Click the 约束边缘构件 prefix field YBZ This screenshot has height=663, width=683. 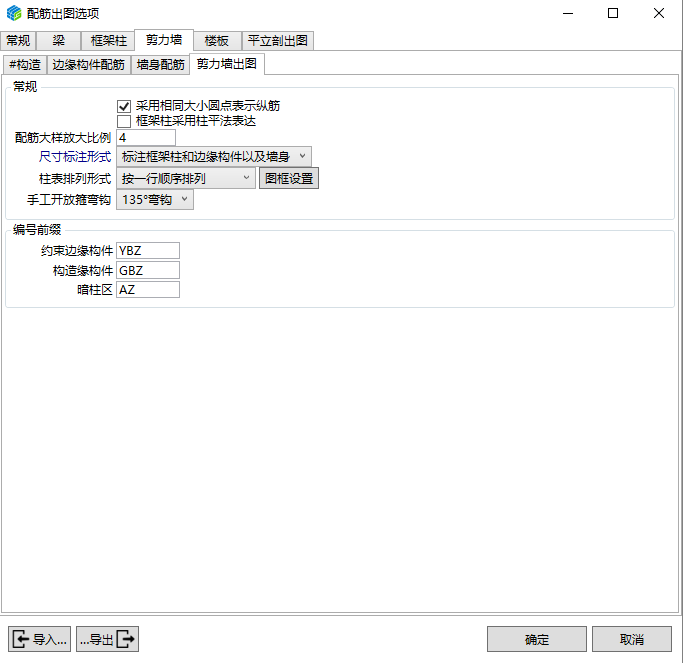coord(148,250)
